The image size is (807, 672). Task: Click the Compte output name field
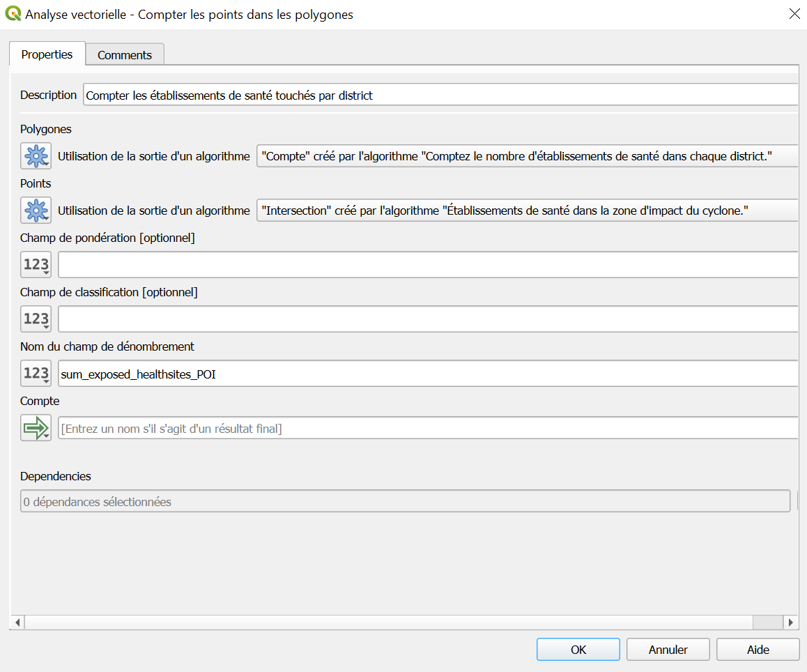pos(427,428)
